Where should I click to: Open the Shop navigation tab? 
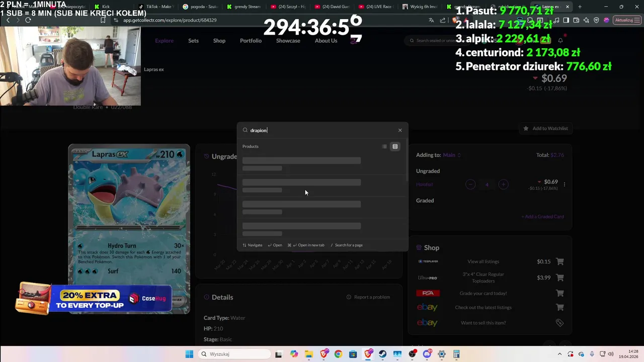(x=219, y=41)
